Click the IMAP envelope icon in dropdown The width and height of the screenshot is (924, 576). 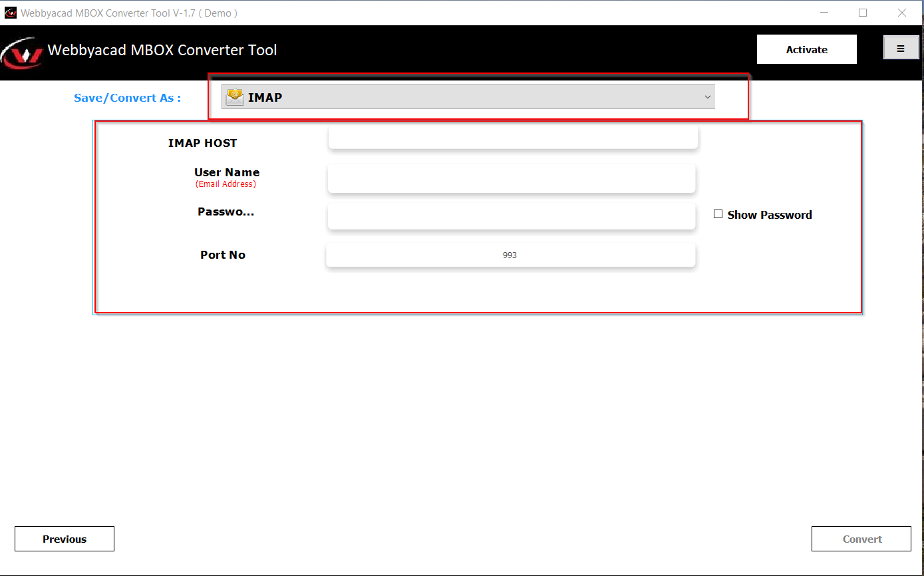pos(235,97)
